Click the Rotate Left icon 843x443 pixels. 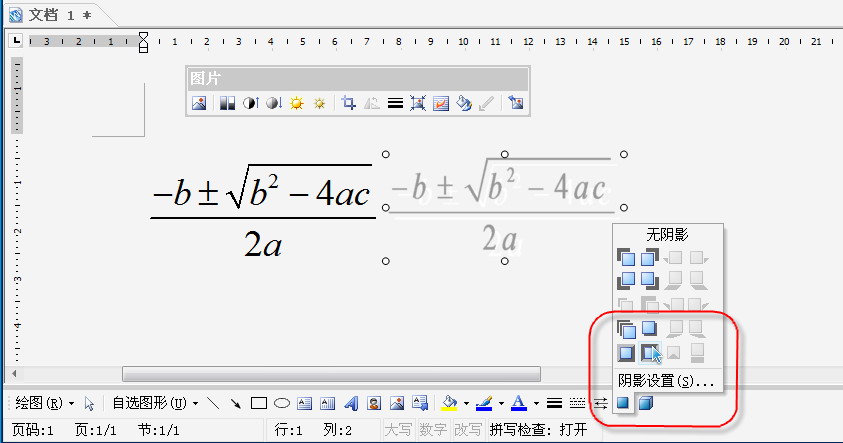pos(372,103)
